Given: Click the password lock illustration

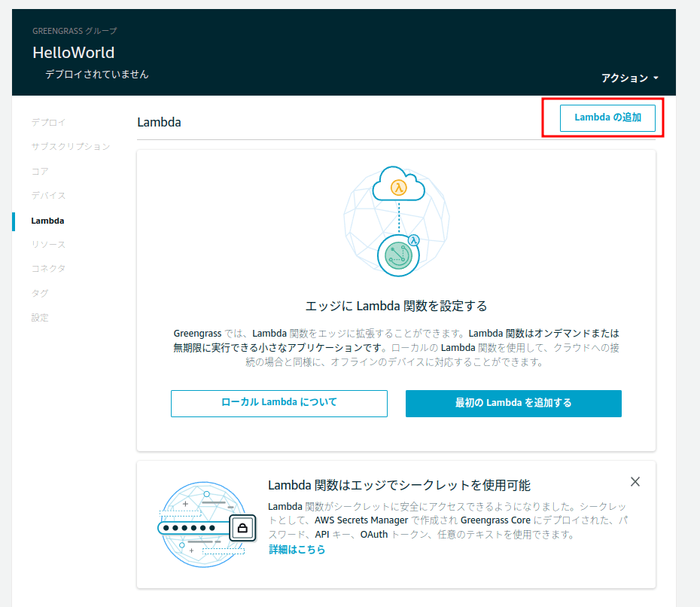Looking at the screenshot, I should [x=207, y=525].
